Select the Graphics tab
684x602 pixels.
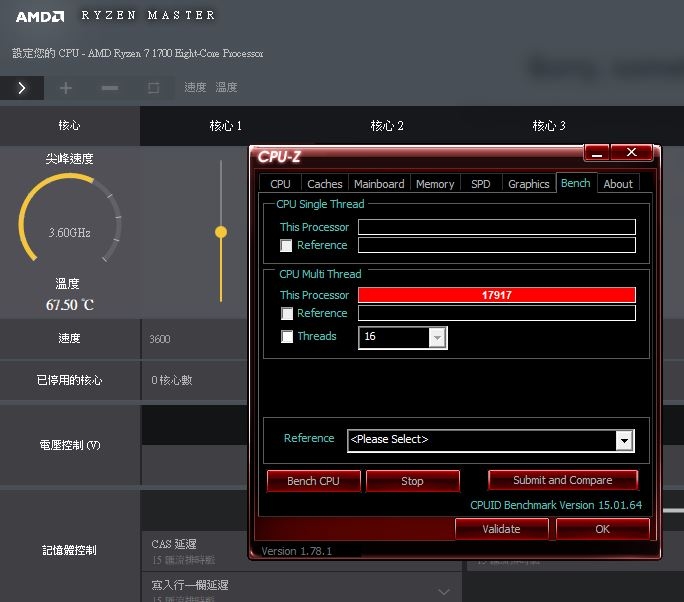[529, 184]
